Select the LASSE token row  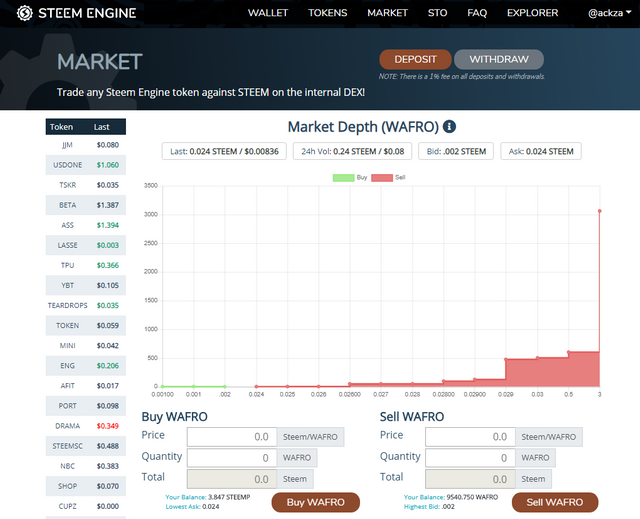(x=86, y=245)
